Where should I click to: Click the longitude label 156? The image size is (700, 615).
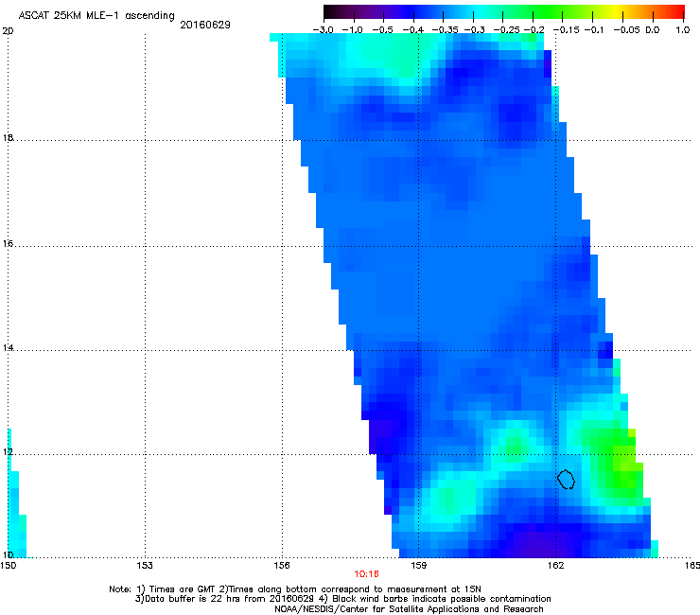tap(282, 566)
